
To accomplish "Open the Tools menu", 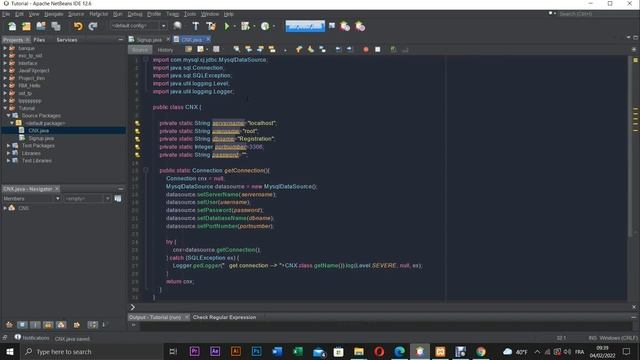I will (189, 14).
